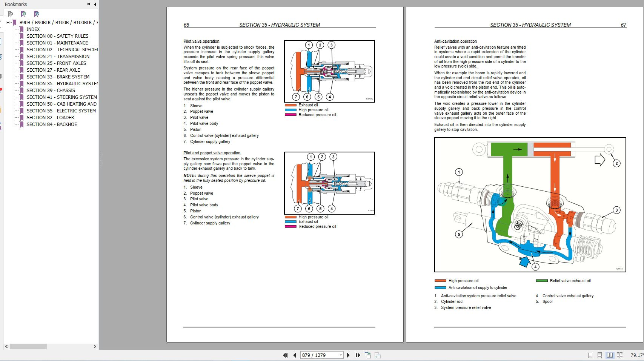Jump to next bookmark with the arrow icon
The image size is (644, 361).
point(37,14)
